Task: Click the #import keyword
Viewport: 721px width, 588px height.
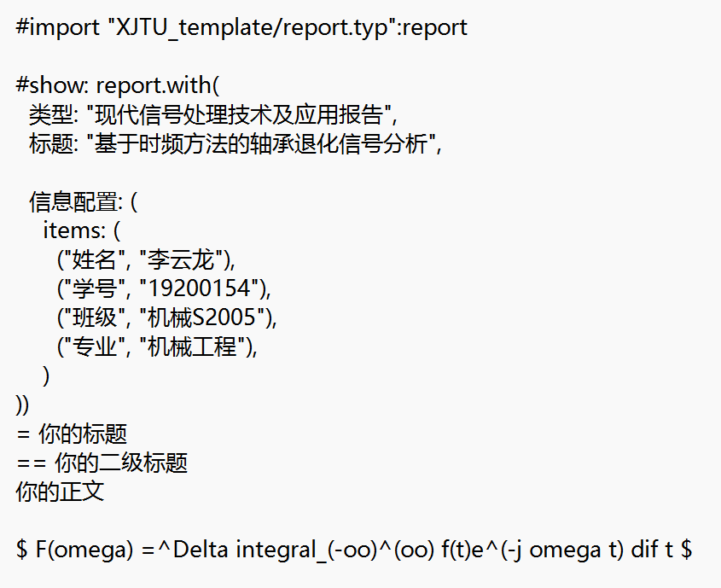Action: (x=57, y=27)
